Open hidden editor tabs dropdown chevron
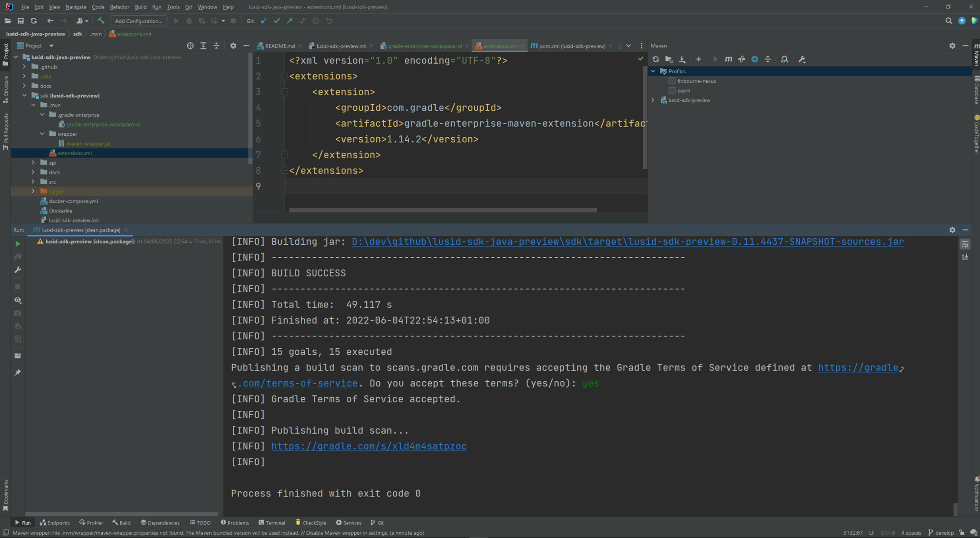Viewport: 980px width, 538px height. coord(628,46)
